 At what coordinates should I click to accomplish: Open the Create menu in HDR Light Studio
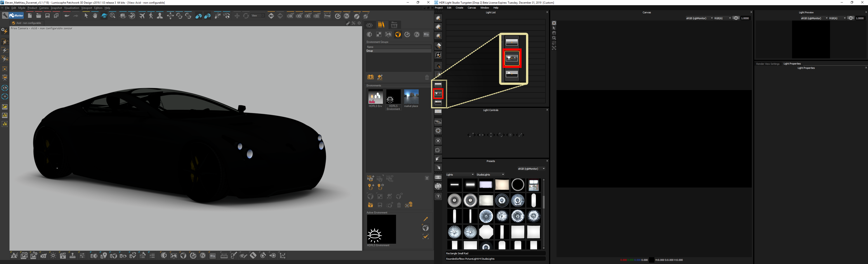coord(459,8)
